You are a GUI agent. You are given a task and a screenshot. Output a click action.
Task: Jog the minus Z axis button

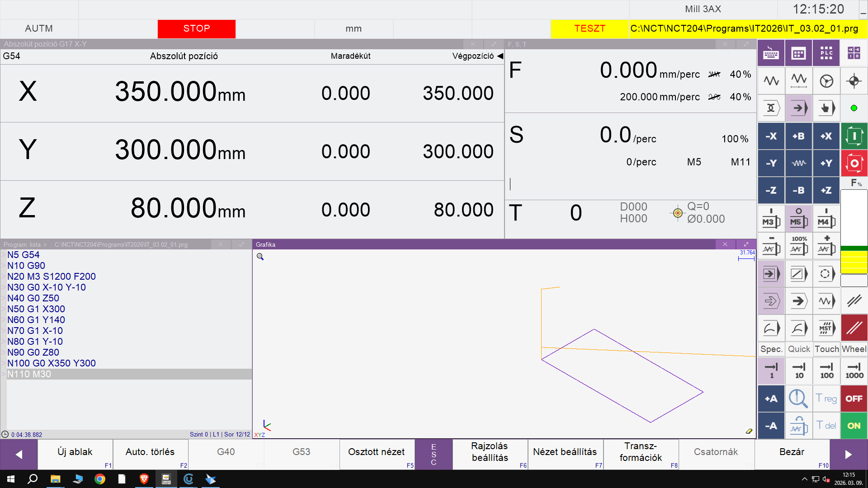771,191
